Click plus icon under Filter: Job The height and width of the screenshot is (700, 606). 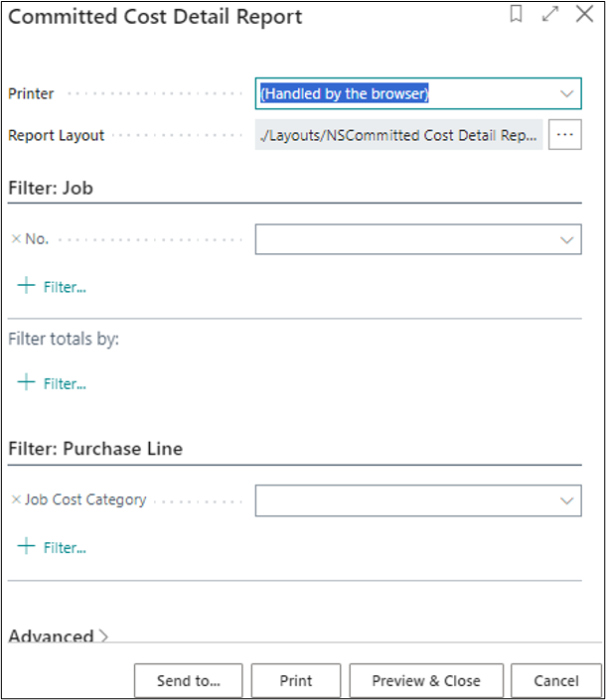[x=26, y=286]
